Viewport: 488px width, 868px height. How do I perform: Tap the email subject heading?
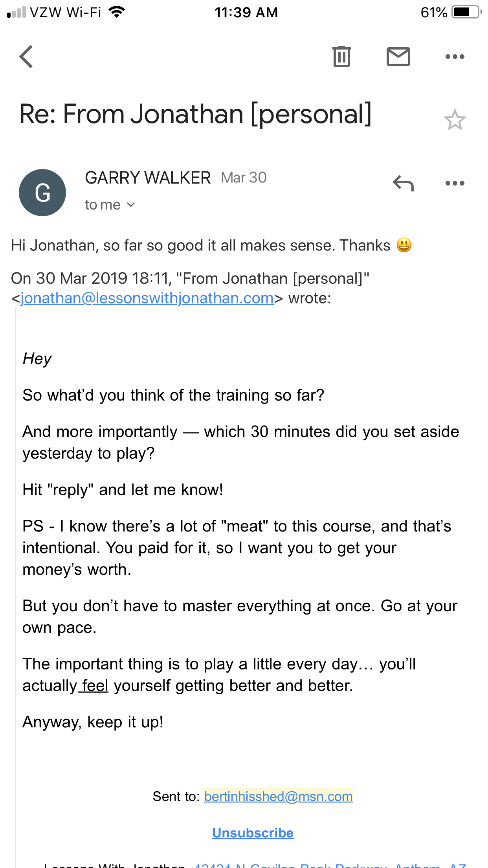click(x=195, y=114)
